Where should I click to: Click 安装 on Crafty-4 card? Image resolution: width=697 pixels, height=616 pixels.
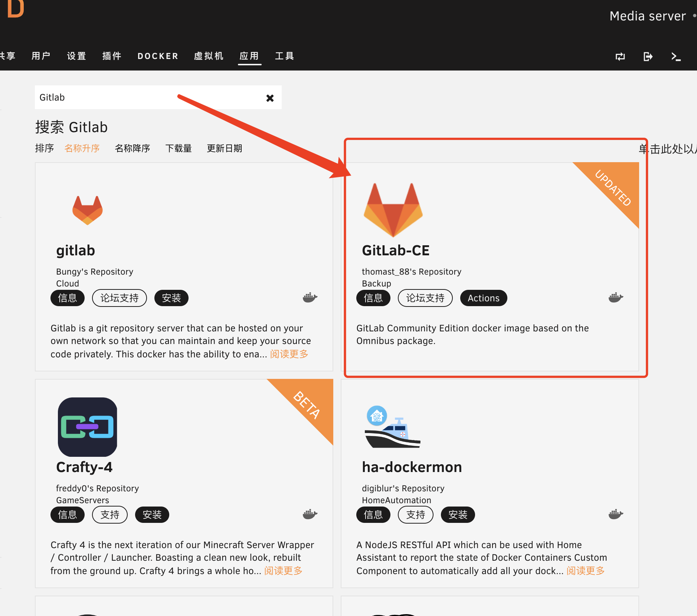152,515
